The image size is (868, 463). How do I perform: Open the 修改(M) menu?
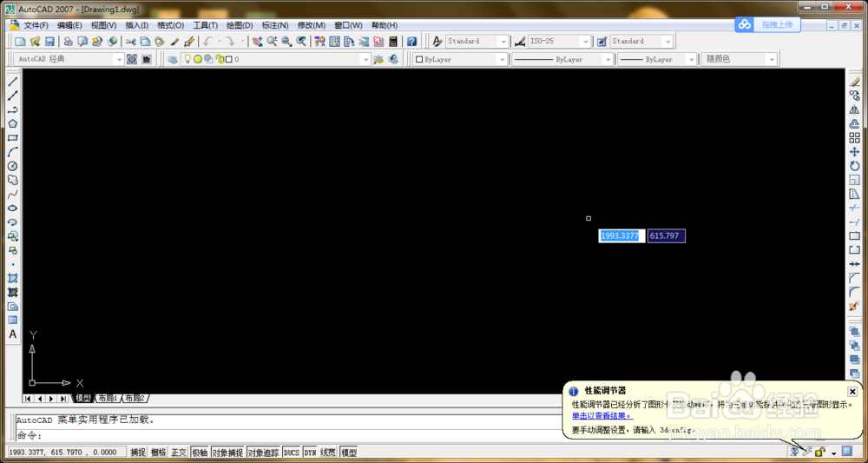coord(311,25)
